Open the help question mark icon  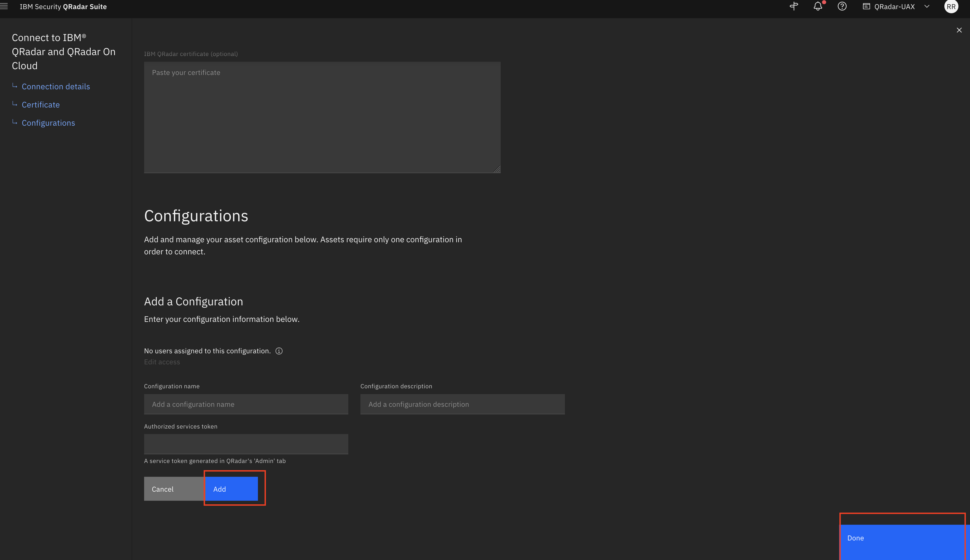pyautogui.click(x=842, y=7)
